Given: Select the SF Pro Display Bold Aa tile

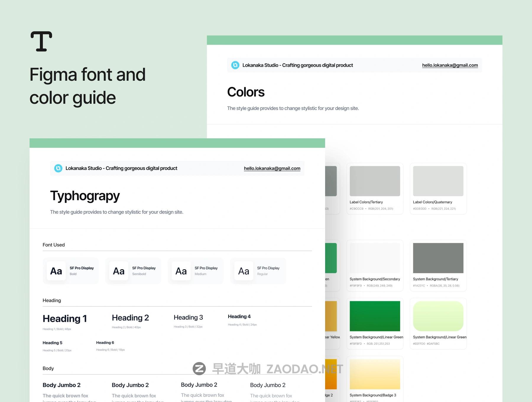Looking at the screenshot, I should click(56, 271).
